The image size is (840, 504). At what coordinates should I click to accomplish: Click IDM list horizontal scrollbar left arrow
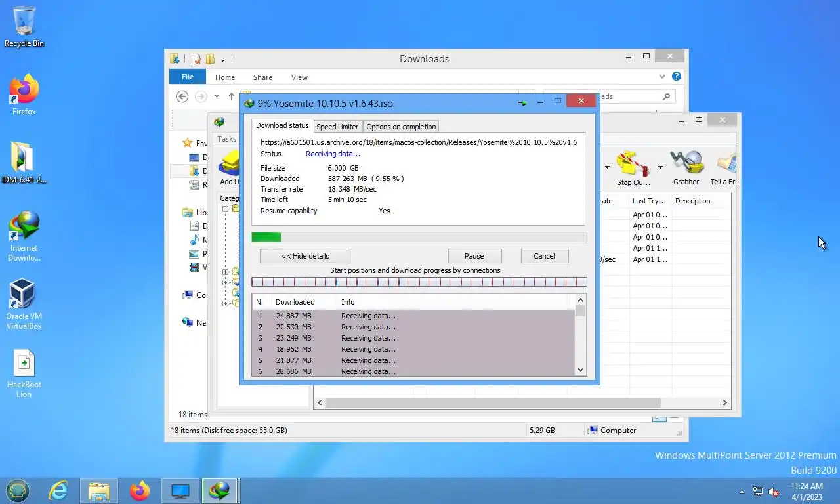point(320,402)
